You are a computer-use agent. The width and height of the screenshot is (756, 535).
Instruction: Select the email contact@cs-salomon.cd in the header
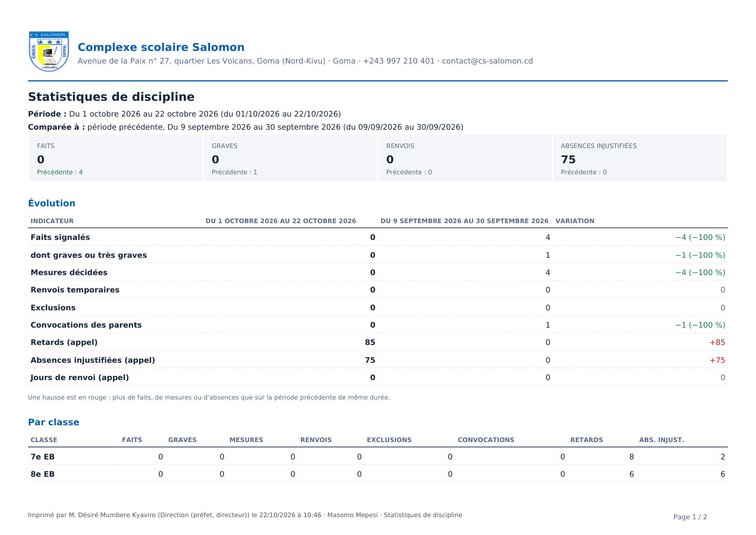[x=487, y=61]
